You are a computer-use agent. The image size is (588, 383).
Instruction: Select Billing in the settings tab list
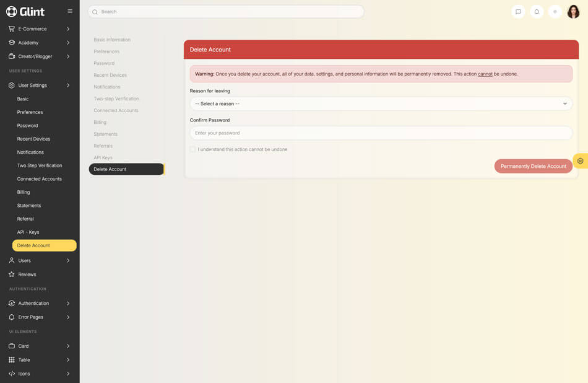click(100, 122)
